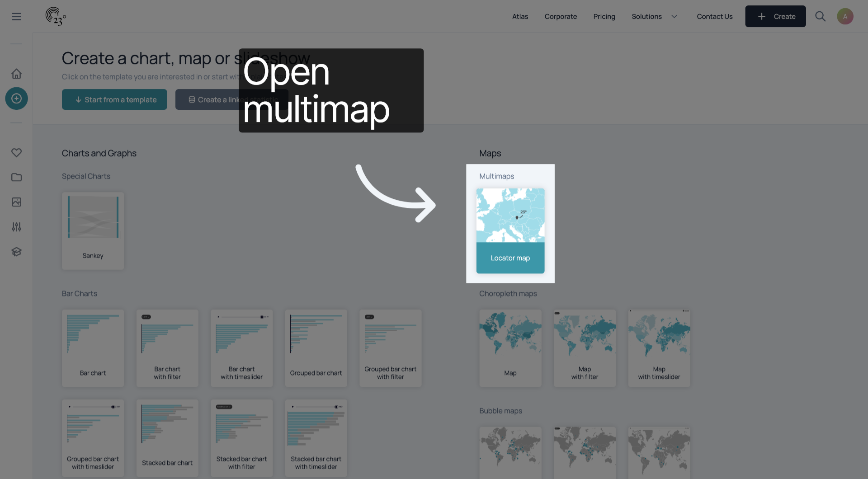Image resolution: width=868 pixels, height=479 pixels.
Task: Choose Bar chart with timeslider template
Action: pyautogui.click(x=241, y=348)
